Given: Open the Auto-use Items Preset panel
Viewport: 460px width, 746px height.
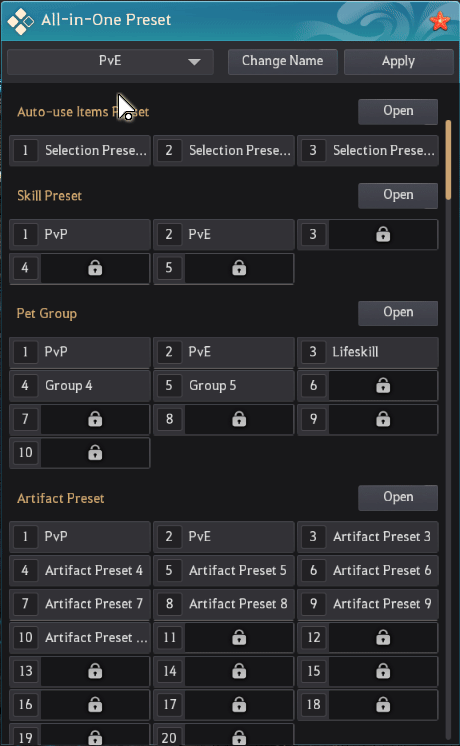Looking at the screenshot, I should click(398, 111).
